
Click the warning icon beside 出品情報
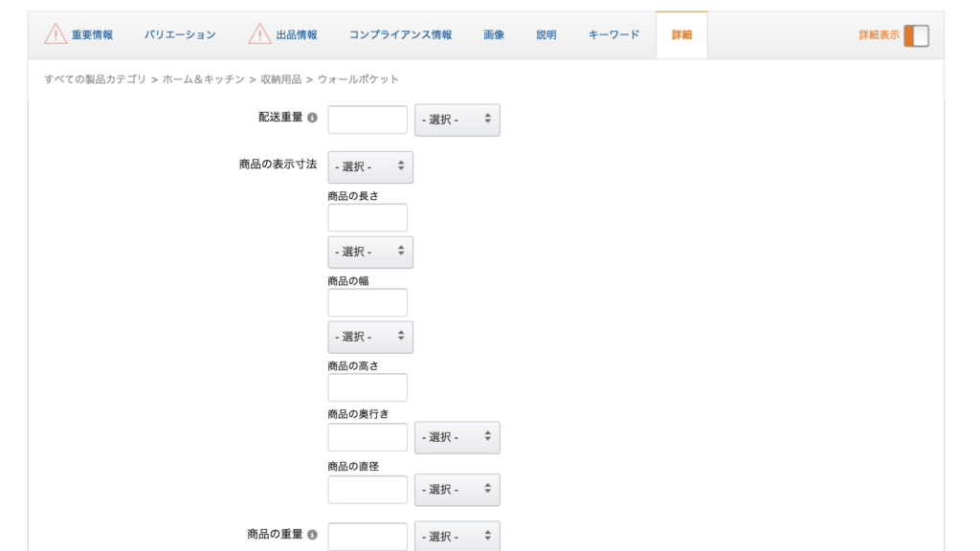259,34
